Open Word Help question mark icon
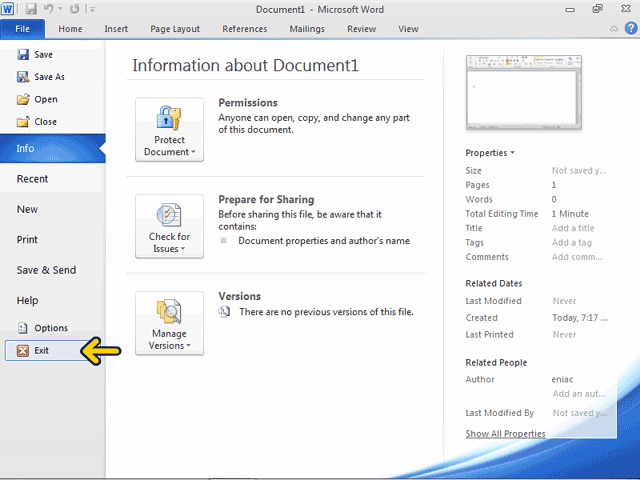This screenshot has width=640, height=480. coord(631,28)
